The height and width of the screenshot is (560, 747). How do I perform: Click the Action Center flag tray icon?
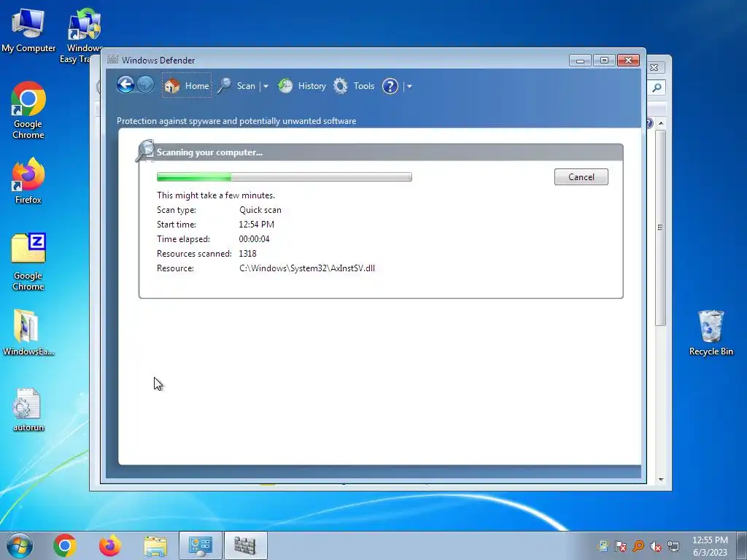tap(620, 546)
